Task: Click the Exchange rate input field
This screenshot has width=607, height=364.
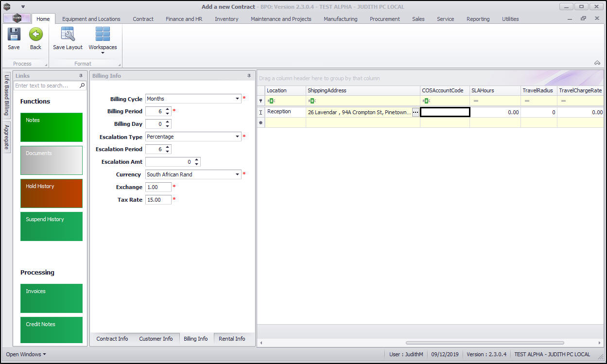Action: coord(158,187)
